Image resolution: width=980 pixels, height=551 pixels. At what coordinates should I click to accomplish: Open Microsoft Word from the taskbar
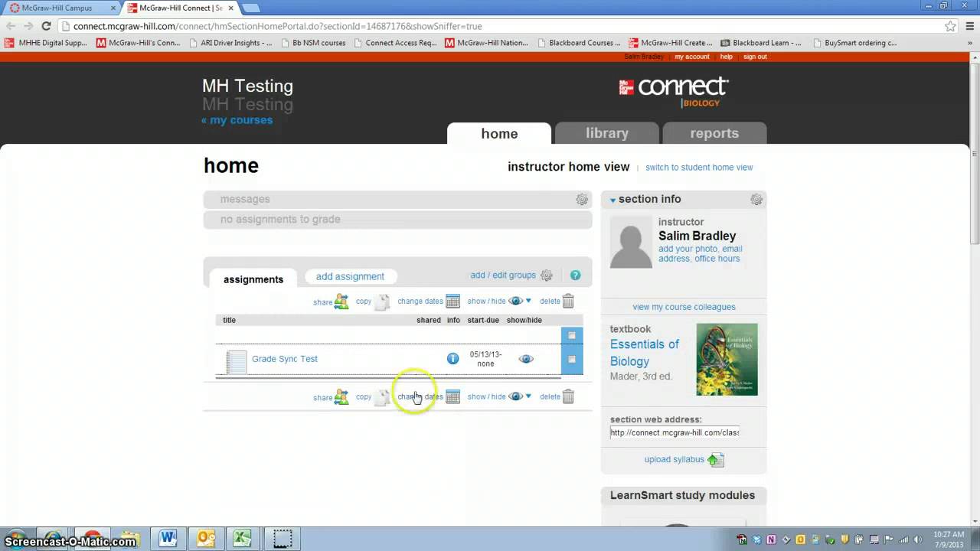click(168, 538)
